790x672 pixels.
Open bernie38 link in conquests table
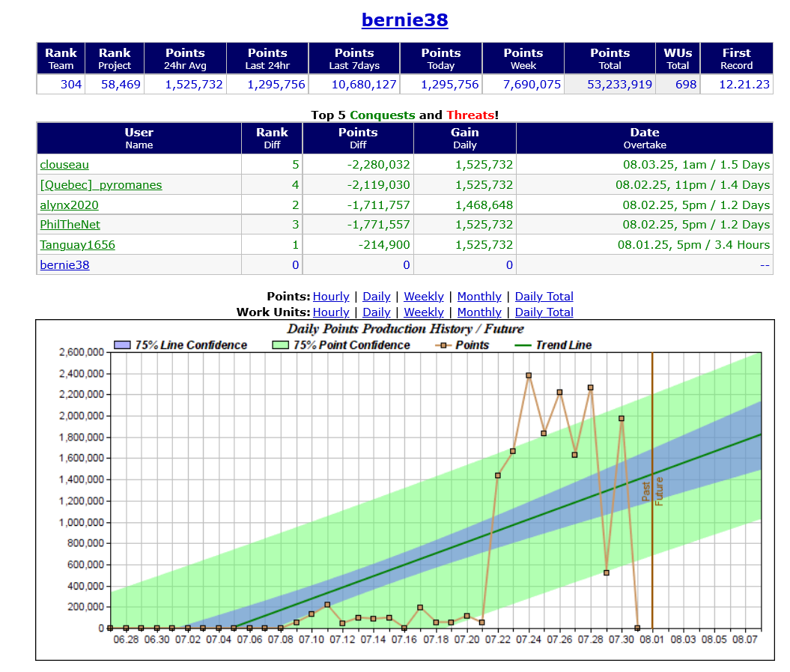[x=64, y=264]
